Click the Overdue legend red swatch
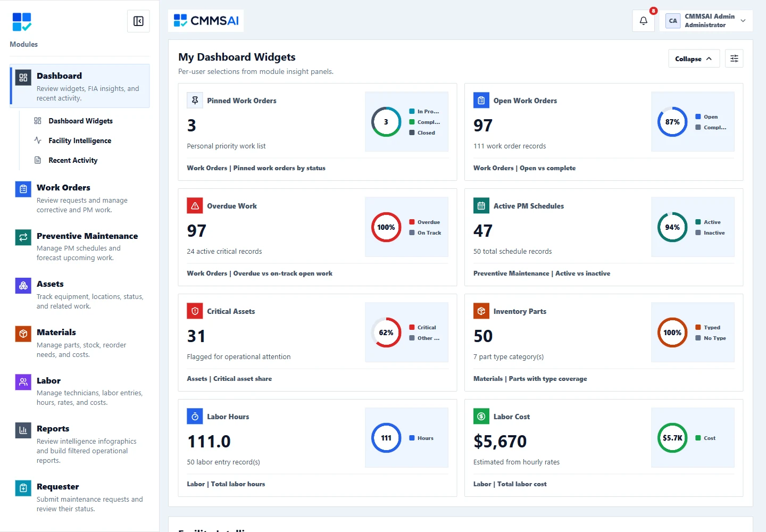This screenshot has width=766, height=532. [x=412, y=222]
